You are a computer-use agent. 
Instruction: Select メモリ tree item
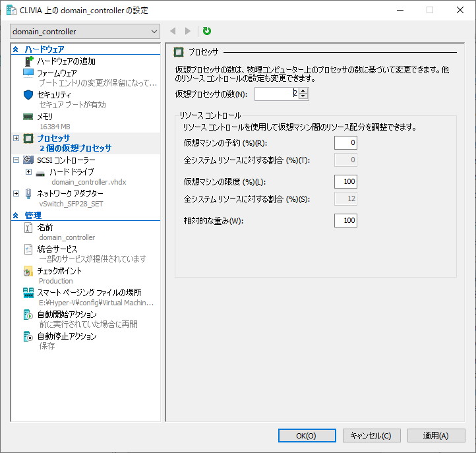click(x=45, y=117)
